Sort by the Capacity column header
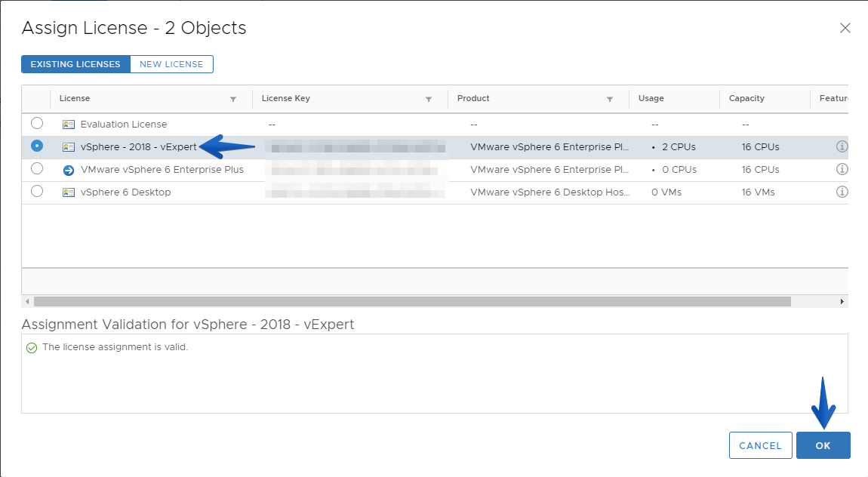Screen dimensions: 868x477 point(746,99)
